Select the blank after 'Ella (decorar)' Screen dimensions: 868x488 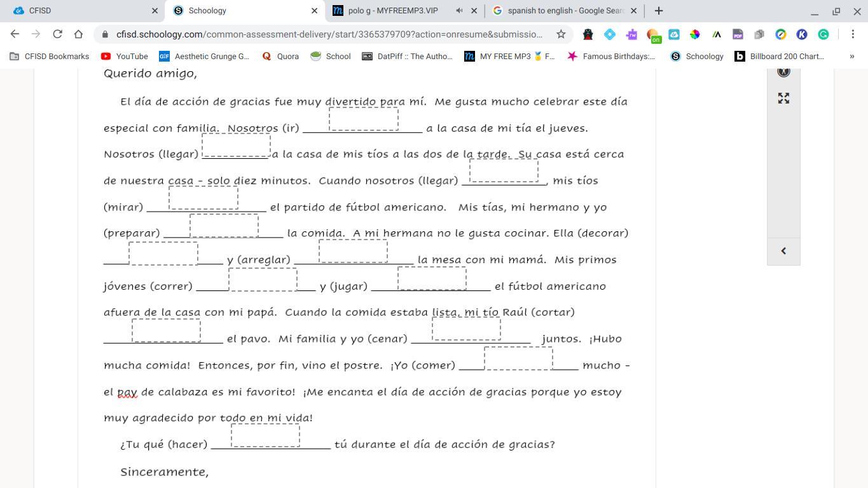[x=163, y=253]
